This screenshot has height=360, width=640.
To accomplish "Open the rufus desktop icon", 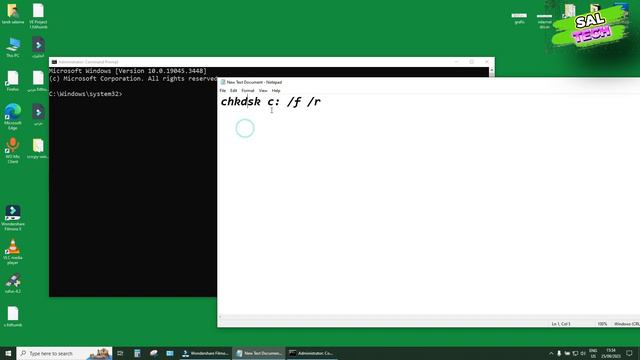I will point(13,284).
